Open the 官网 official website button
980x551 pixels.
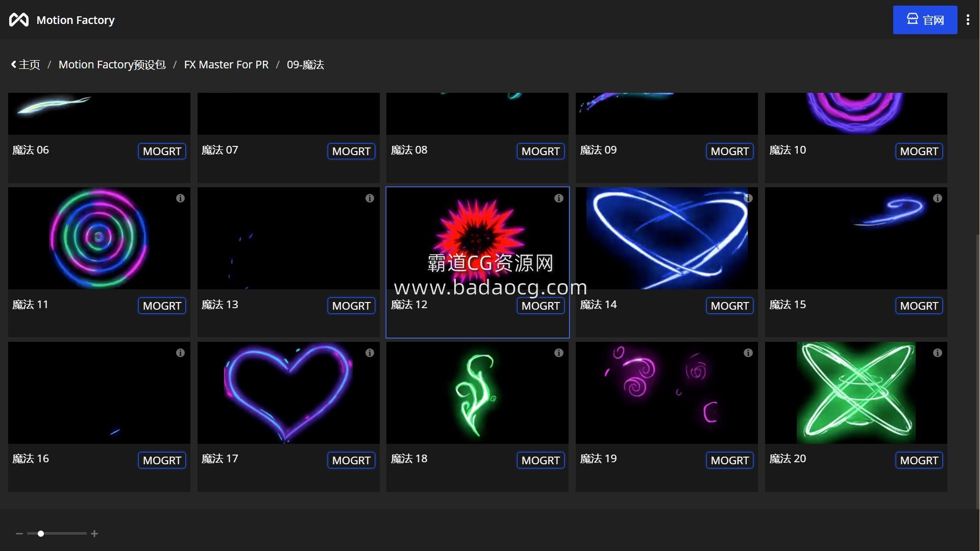[925, 20]
